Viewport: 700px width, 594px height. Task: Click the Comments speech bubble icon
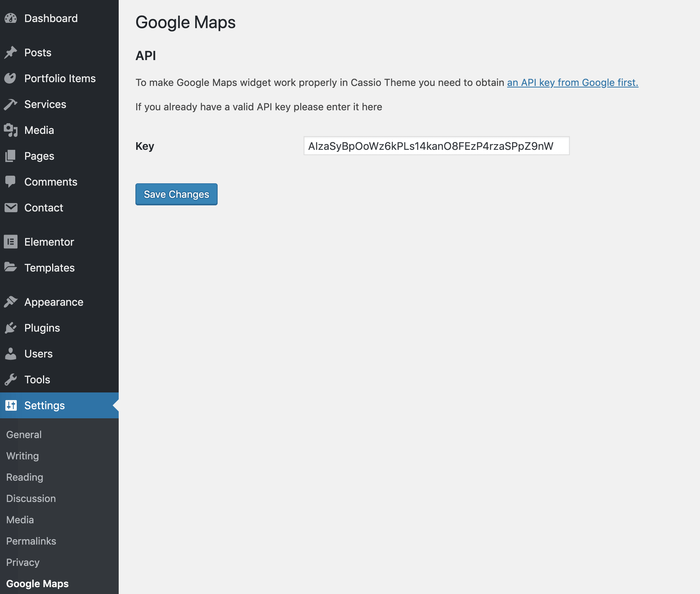[x=11, y=182]
